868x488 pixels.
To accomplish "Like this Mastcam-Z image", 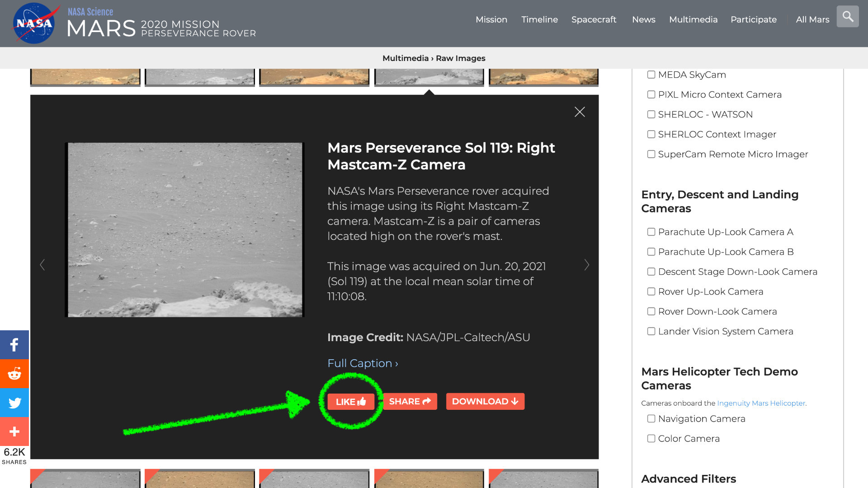I will [351, 402].
